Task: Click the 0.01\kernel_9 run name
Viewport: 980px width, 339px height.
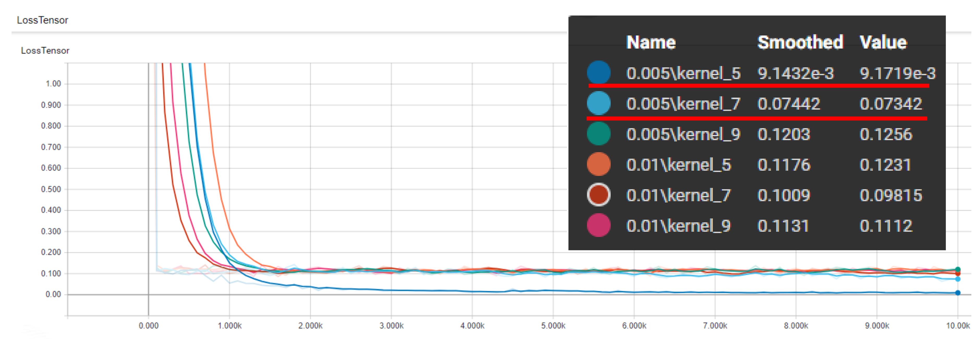Action: tap(678, 226)
